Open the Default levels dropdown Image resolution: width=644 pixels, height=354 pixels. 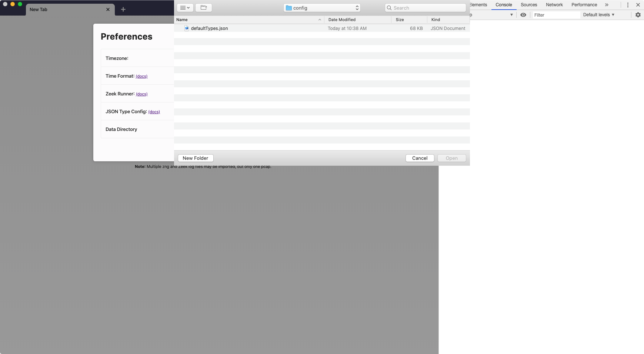click(599, 15)
